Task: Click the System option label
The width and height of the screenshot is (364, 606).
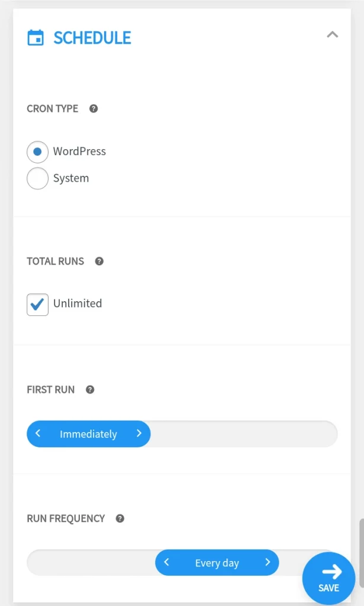Action: pos(71,178)
